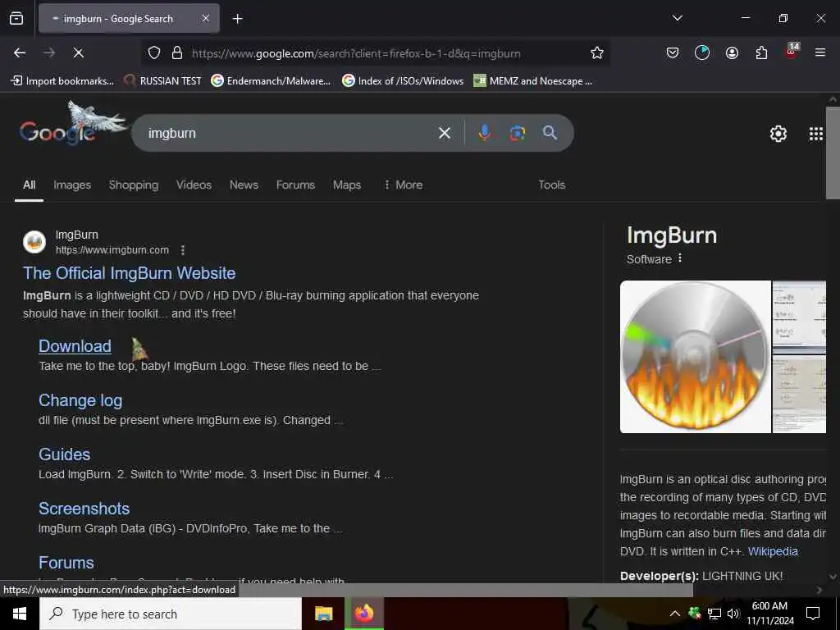The image size is (840, 630).
Task: Switch to the Forums tab
Action: [295, 185]
